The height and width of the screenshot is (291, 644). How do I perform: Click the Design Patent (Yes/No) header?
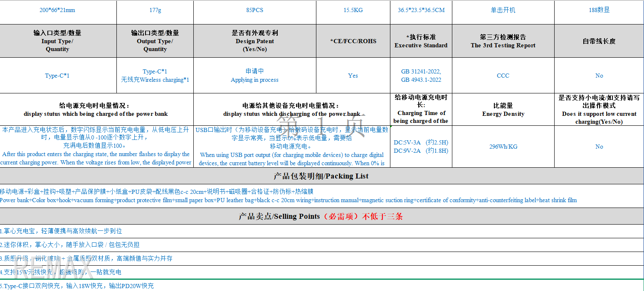tap(254, 41)
